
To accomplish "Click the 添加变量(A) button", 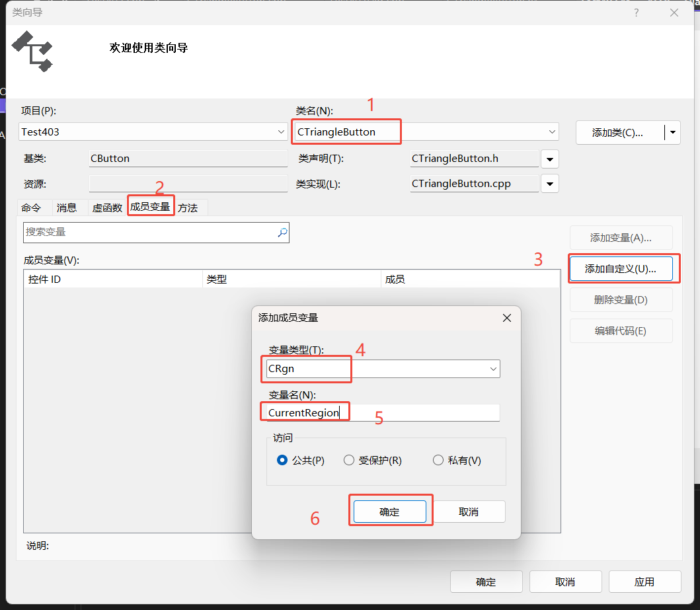I will pos(621,237).
